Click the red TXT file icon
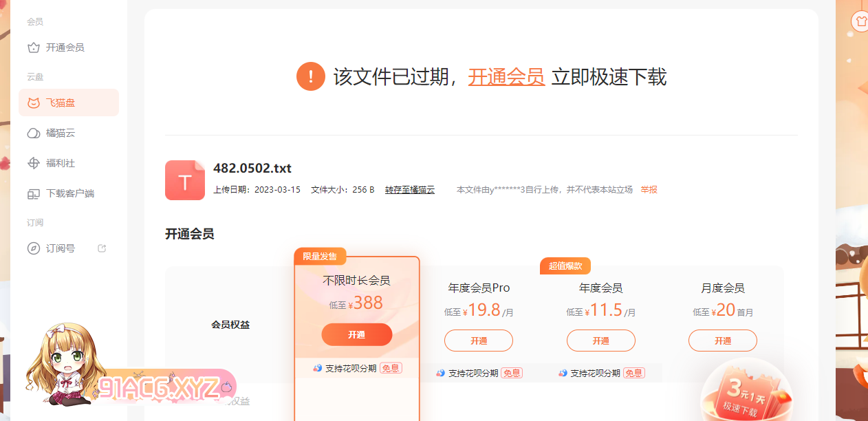 (184, 180)
